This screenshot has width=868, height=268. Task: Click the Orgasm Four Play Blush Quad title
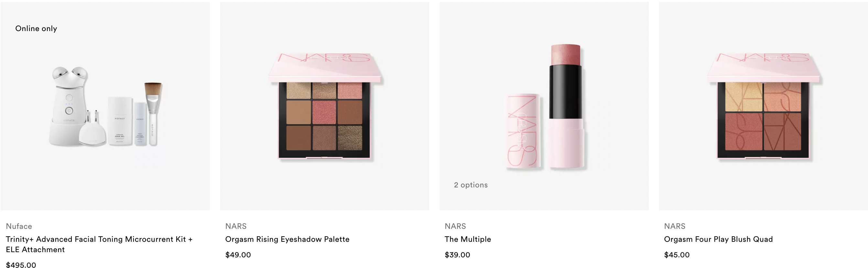pos(718,239)
